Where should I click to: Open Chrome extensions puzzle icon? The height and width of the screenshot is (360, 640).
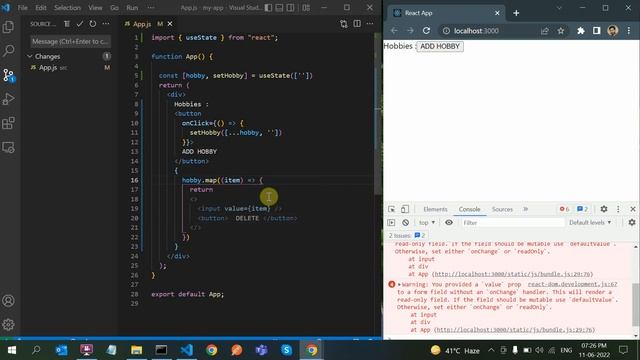tap(580, 31)
